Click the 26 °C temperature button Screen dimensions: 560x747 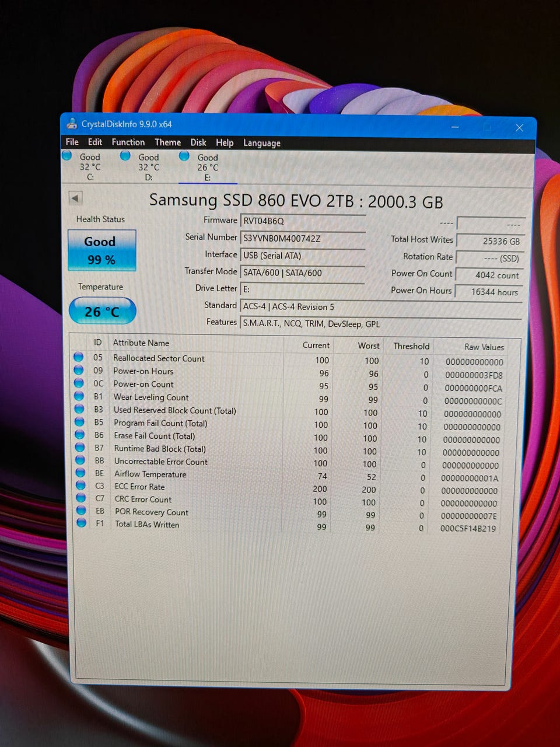click(x=102, y=312)
